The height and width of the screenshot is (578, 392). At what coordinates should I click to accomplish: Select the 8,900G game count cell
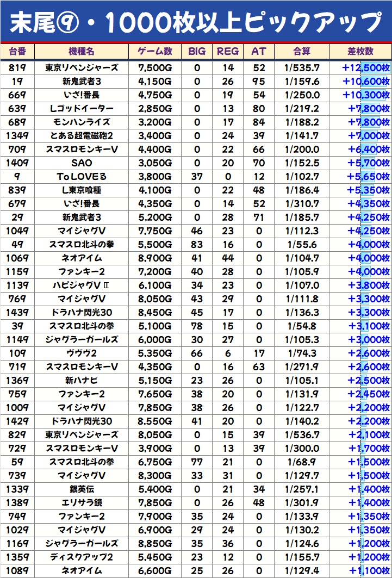tap(155, 258)
